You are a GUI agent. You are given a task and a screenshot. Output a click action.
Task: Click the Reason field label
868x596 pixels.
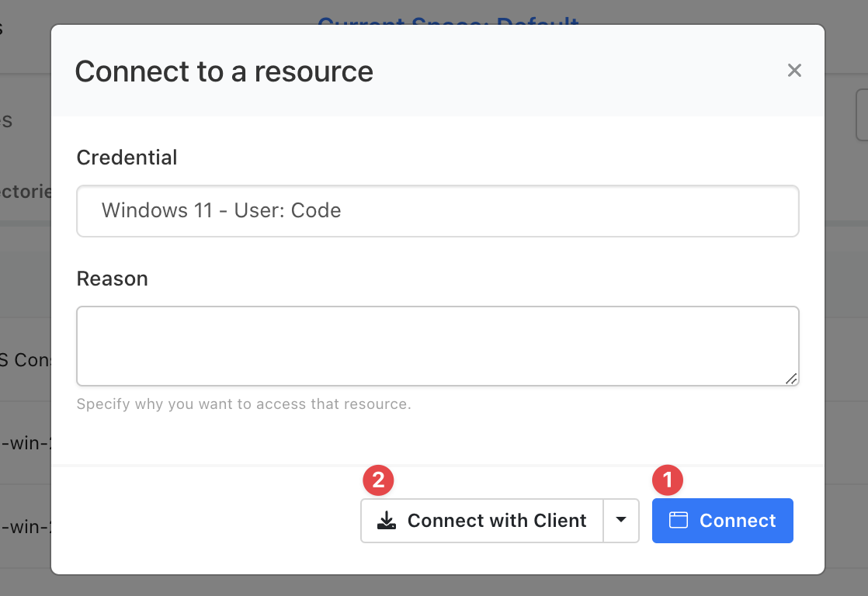pyautogui.click(x=112, y=279)
